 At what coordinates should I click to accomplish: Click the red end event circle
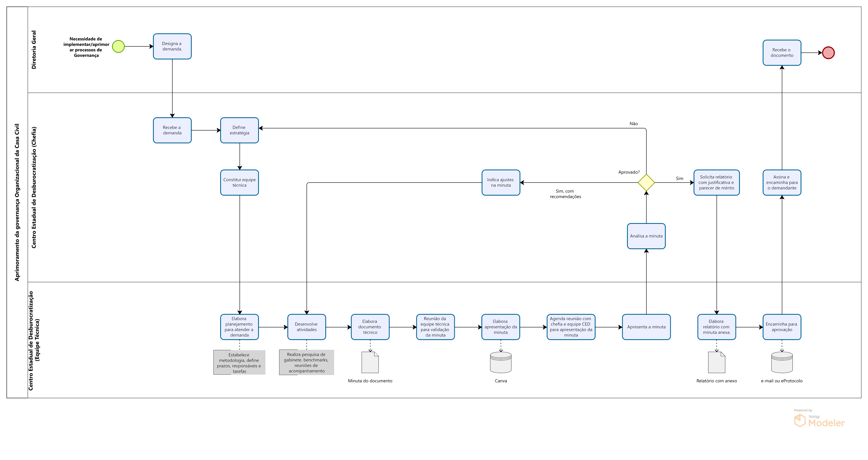coord(828,53)
